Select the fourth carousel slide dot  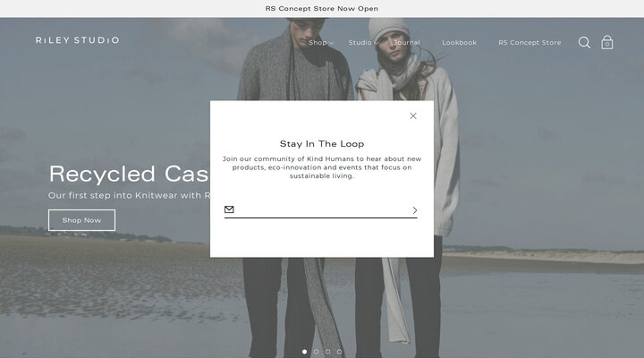(339, 352)
